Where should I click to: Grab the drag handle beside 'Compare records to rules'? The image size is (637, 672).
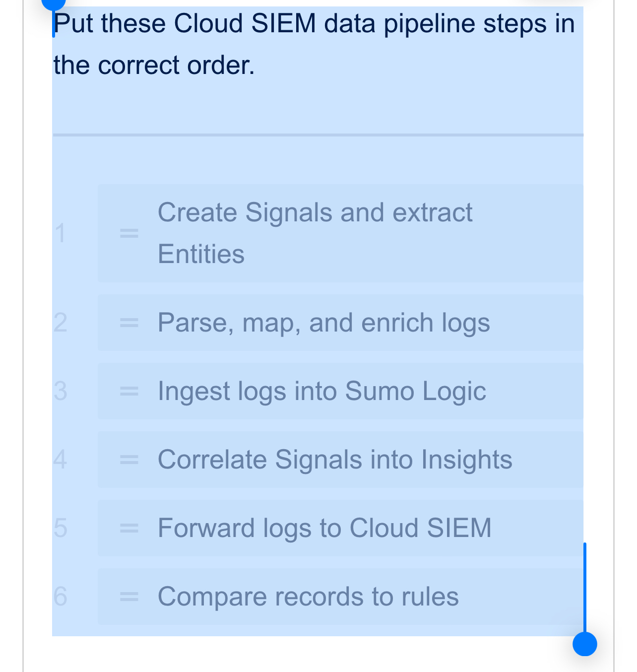(x=128, y=596)
